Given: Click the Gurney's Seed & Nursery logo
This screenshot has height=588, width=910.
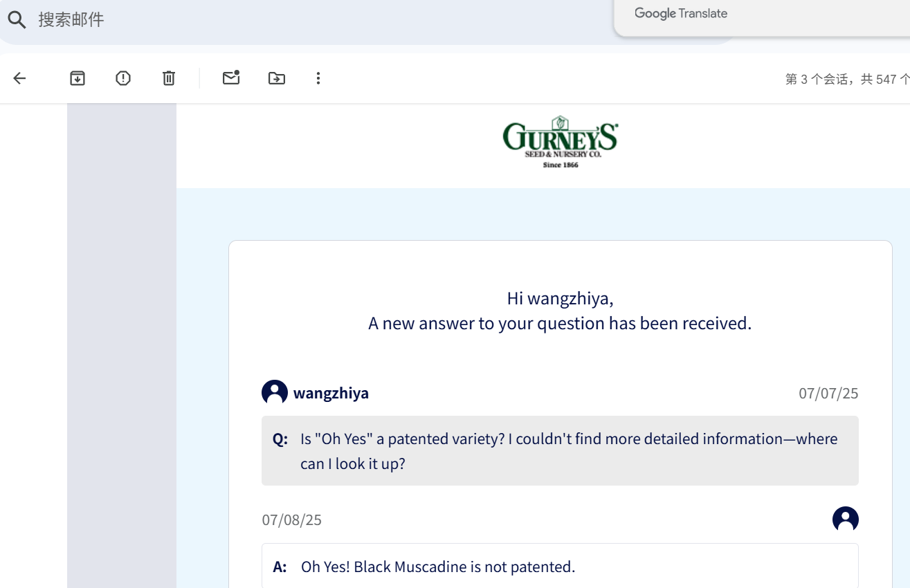Looking at the screenshot, I should coord(561,142).
